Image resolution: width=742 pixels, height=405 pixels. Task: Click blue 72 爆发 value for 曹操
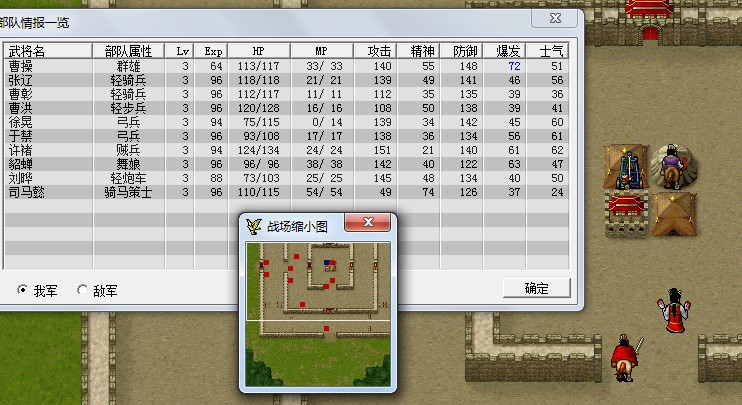pyautogui.click(x=514, y=66)
